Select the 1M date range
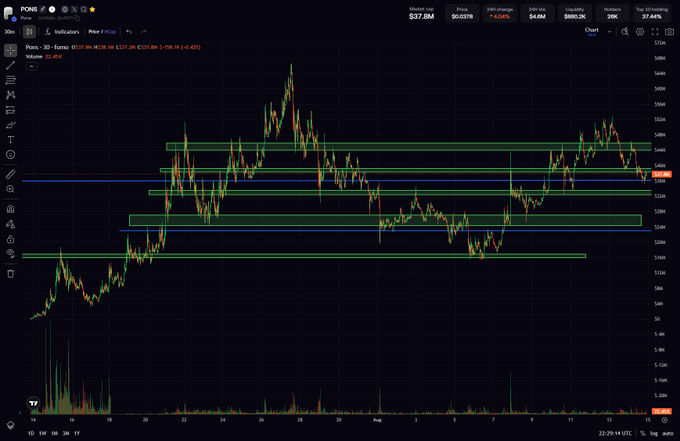Image resolution: width=680 pixels, height=441 pixels. pyautogui.click(x=54, y=433)
